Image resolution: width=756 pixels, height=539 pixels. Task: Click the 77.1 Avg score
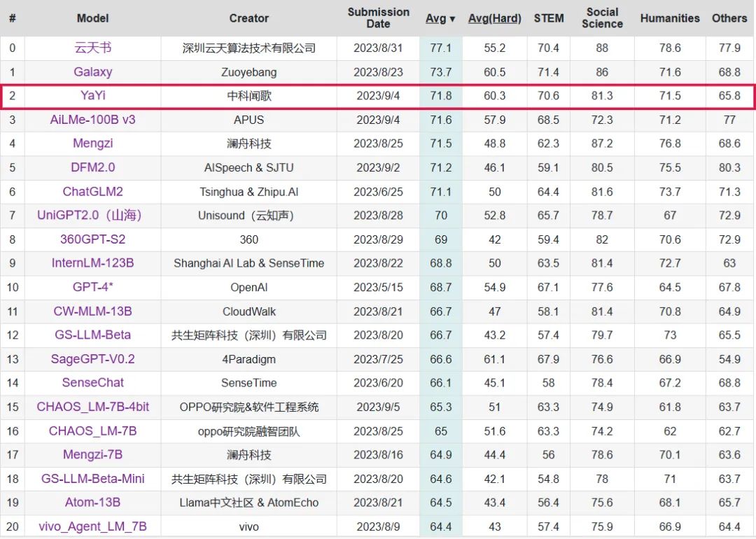pyautogui.click(x=441, y=48)
